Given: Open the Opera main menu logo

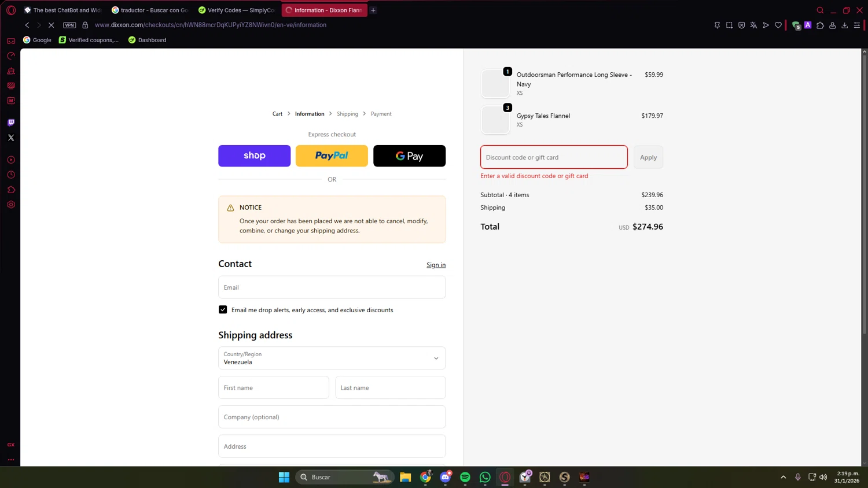Looking at the screenshot, I should (x=11, y=10).
